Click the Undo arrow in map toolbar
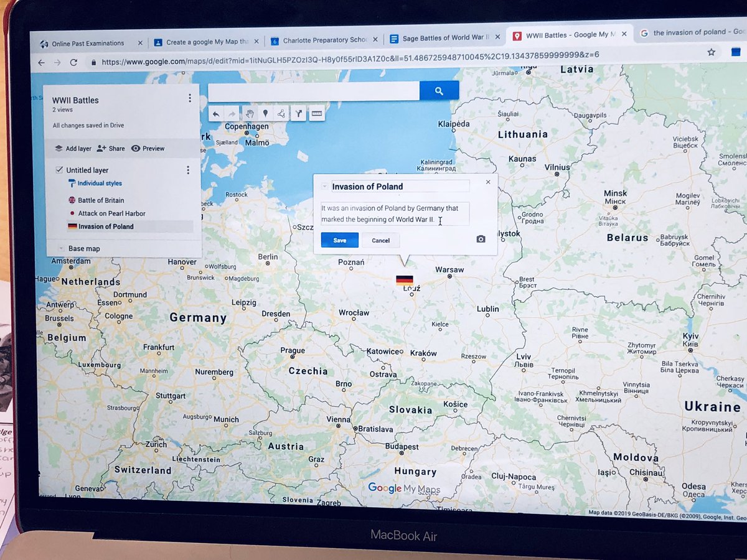This screenshot has width=747, height=560. (x=216, y=114)
